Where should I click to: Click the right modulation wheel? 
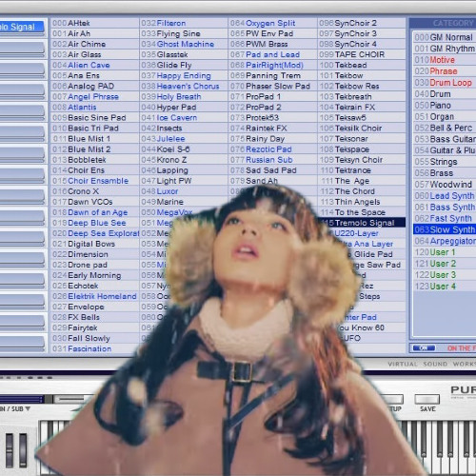click(x=23, y=450)
